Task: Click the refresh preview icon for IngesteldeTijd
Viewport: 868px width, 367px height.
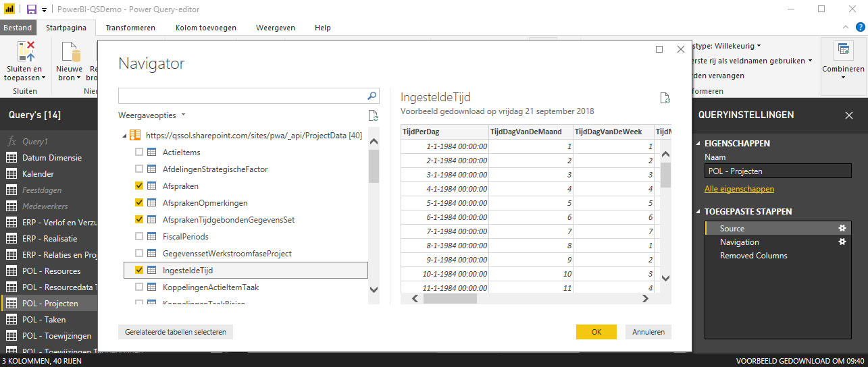Action: 665,98
